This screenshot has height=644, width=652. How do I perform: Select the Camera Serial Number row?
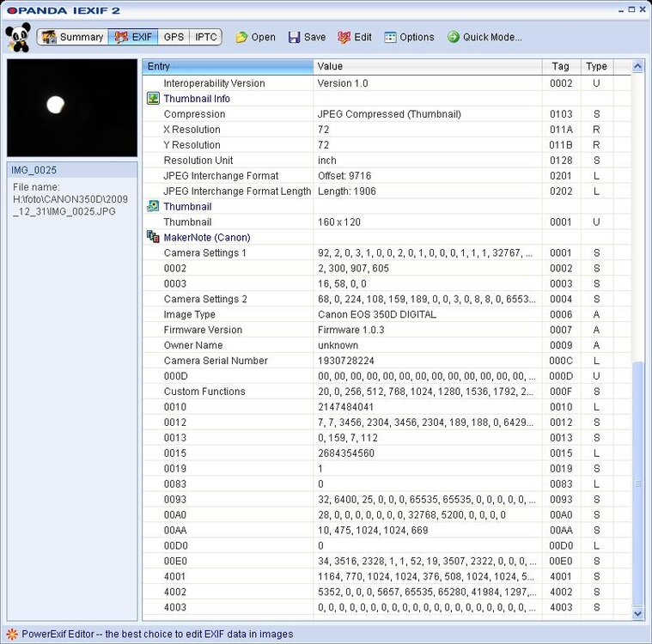click(x=216, y=361)
